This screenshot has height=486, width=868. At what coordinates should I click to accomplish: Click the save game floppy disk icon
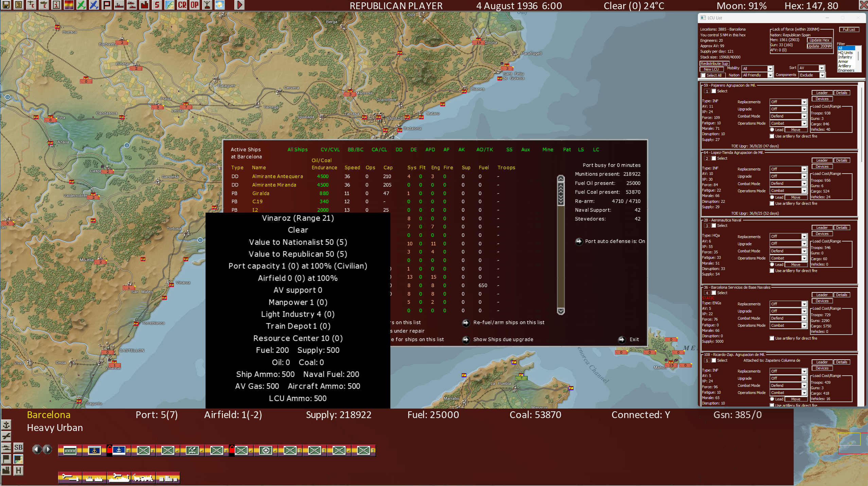point(6,5)
